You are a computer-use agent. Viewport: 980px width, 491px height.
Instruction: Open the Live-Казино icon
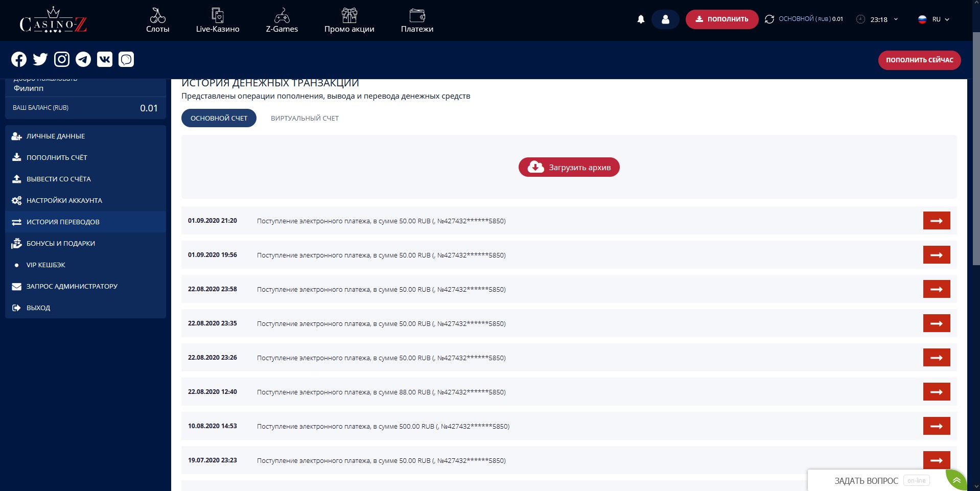[x=217, y=14]
